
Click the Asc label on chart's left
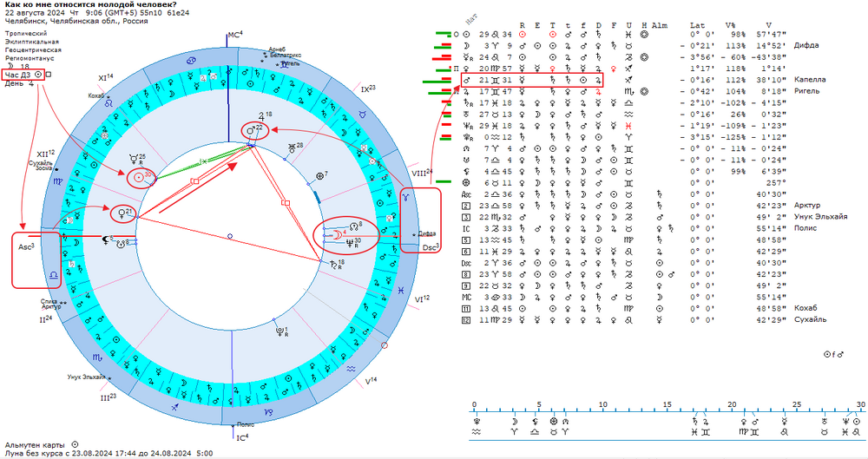pos(26,247)
